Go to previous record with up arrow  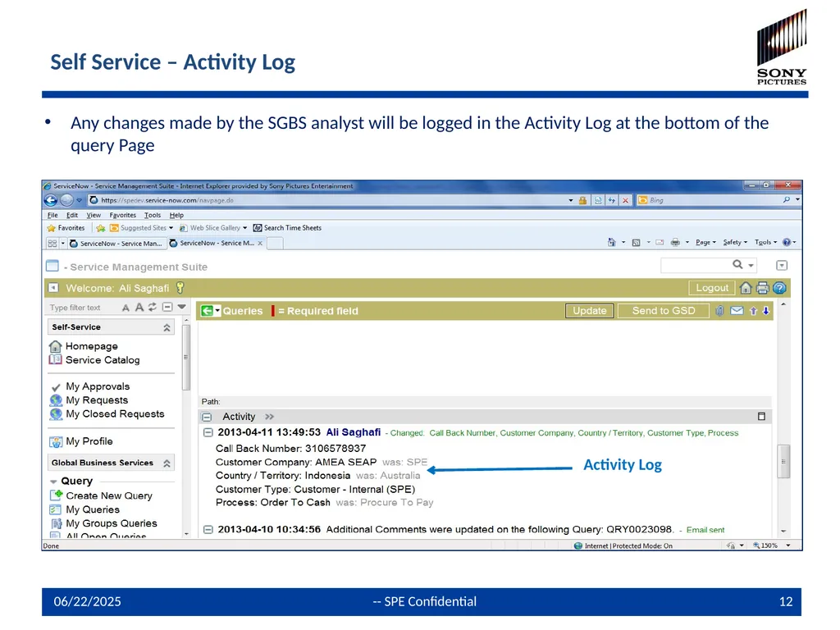tap(753, 311)
